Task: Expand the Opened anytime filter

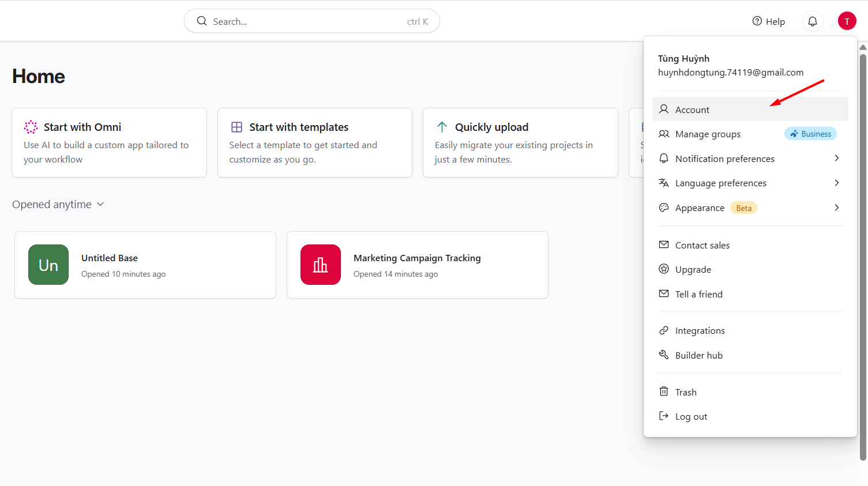Action: tap(58, 204)
